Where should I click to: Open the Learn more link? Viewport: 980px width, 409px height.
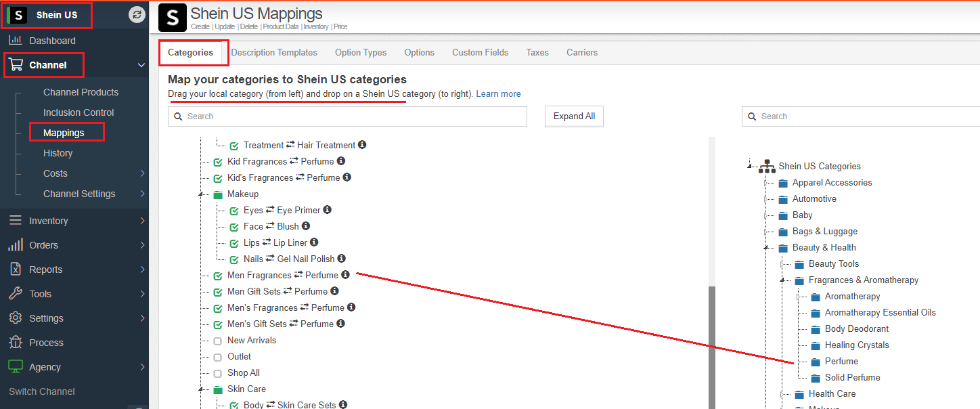[x=498, y=94]
